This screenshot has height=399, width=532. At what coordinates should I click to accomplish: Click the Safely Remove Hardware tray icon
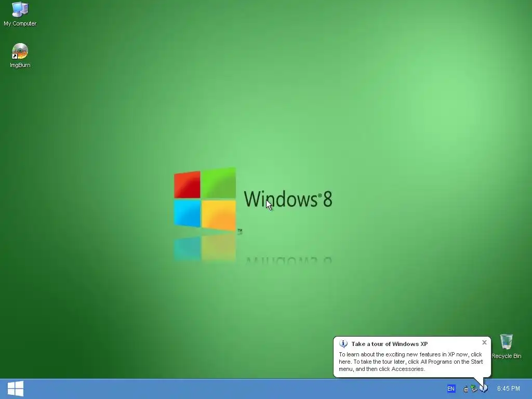coord(474,389)
